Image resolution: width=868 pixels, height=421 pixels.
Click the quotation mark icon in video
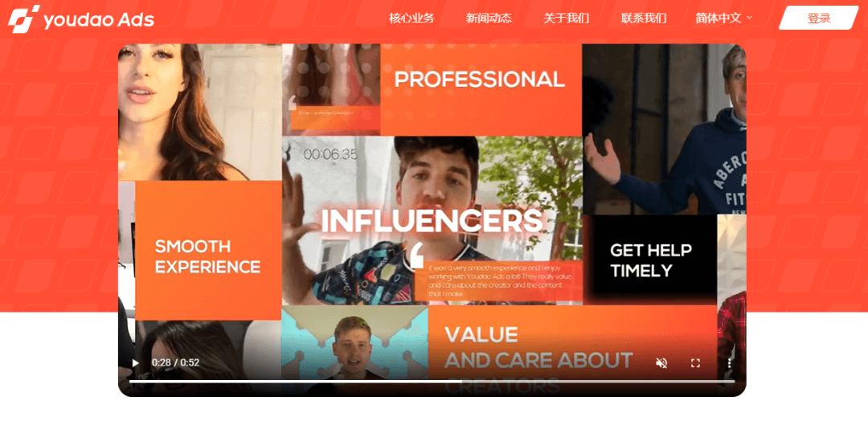(417, 255)
